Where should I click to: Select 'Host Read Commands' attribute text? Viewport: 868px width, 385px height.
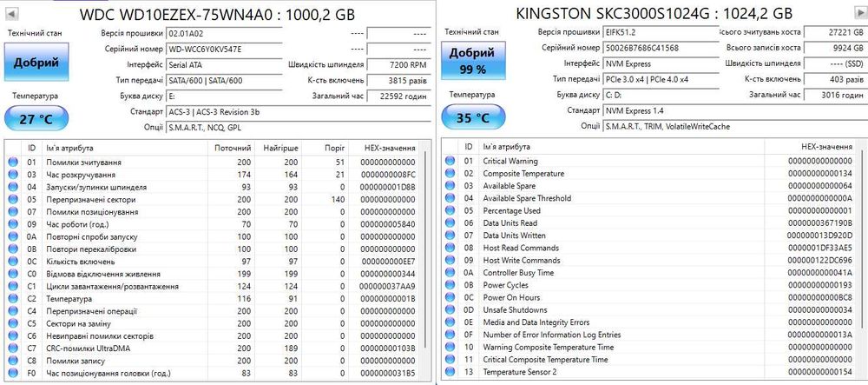[521, 248]
